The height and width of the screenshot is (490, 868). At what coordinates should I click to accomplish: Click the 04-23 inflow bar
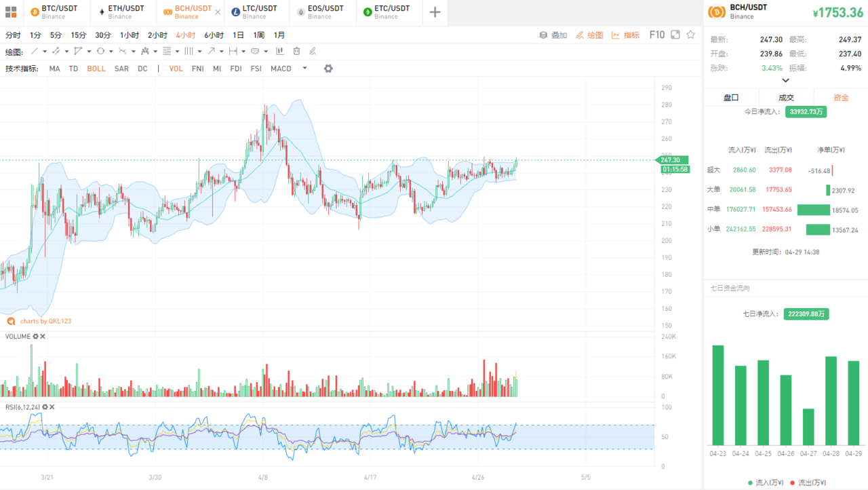tap(717, 395)
